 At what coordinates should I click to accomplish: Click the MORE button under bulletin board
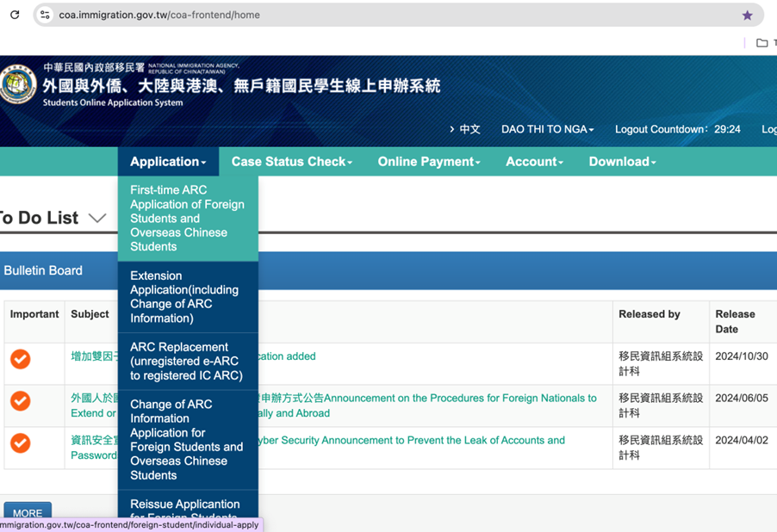point(28,512)
